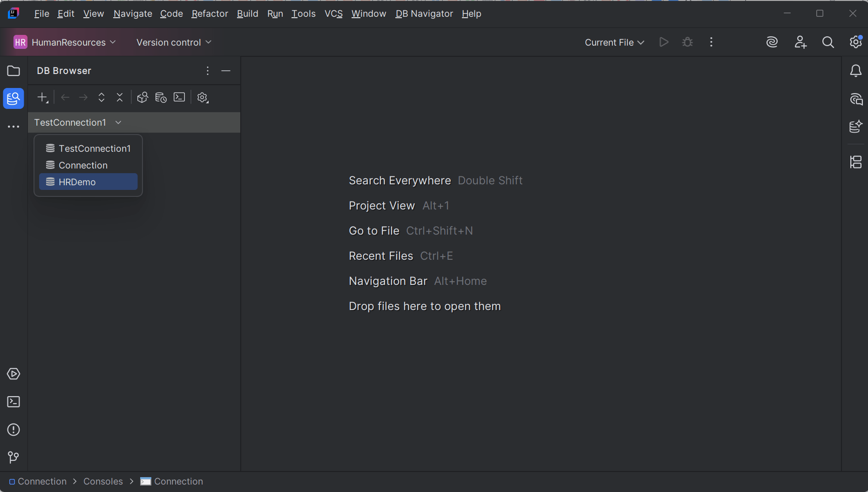Screen dimensions: 868x492
Task: Open the execution history
Action: tap(161, 97)
